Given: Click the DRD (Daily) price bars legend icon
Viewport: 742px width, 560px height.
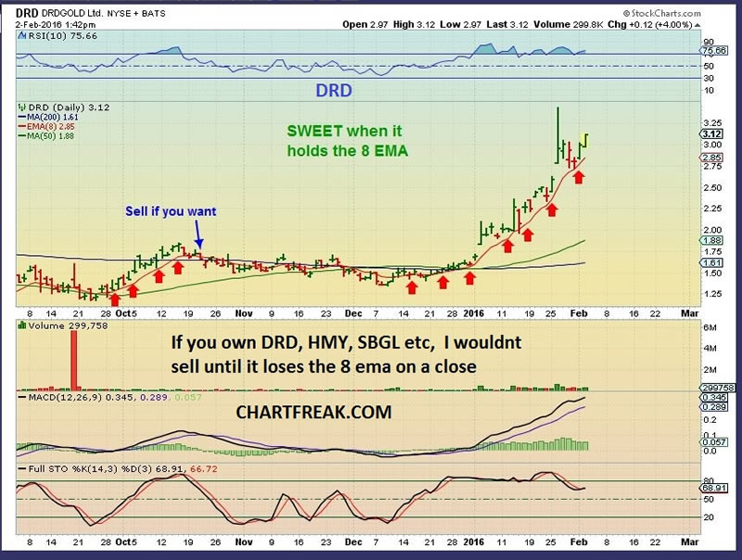Looking at the screenshot, I should pos(21,108).
